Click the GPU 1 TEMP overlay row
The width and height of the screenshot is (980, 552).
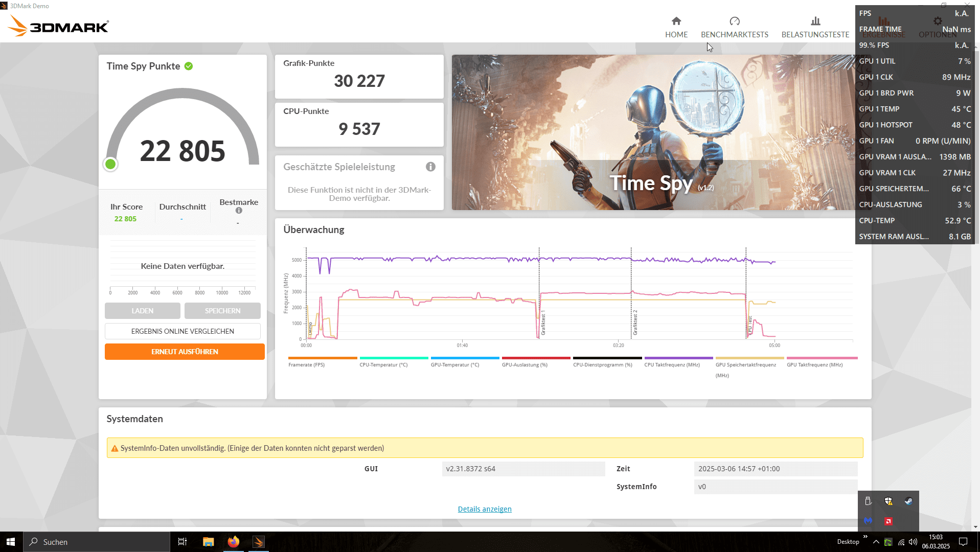pyautogui.click(x=915, y=109)
